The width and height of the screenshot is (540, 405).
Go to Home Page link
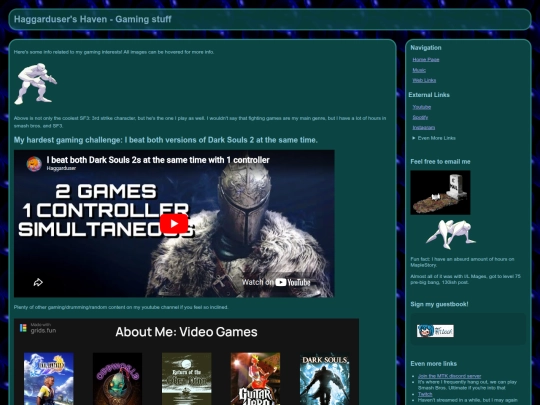tap(426, 60)
